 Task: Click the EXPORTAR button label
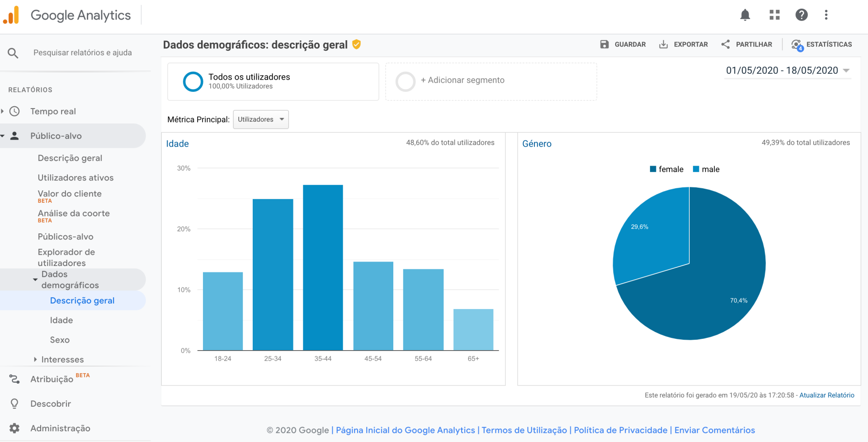tap(691, 44)
